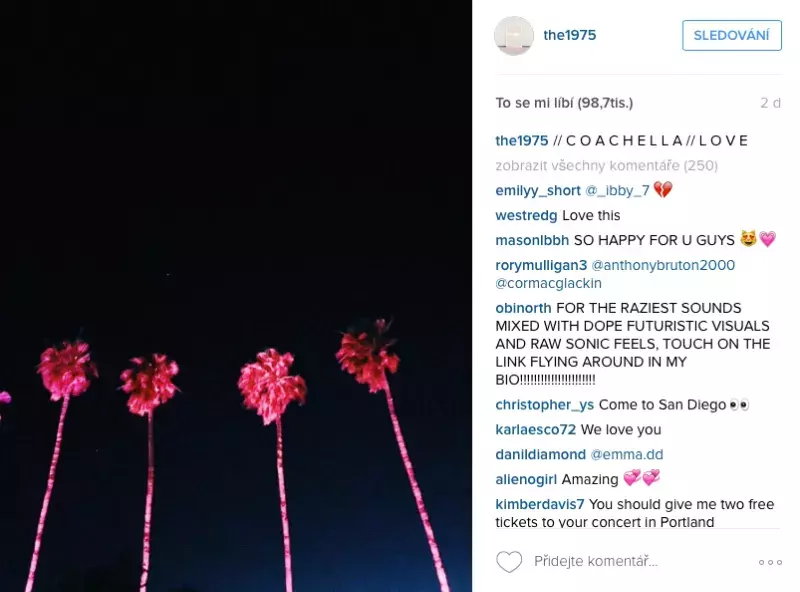Open the @emma.dd mention
Screen dimensions: 800x592
(627, 454)
